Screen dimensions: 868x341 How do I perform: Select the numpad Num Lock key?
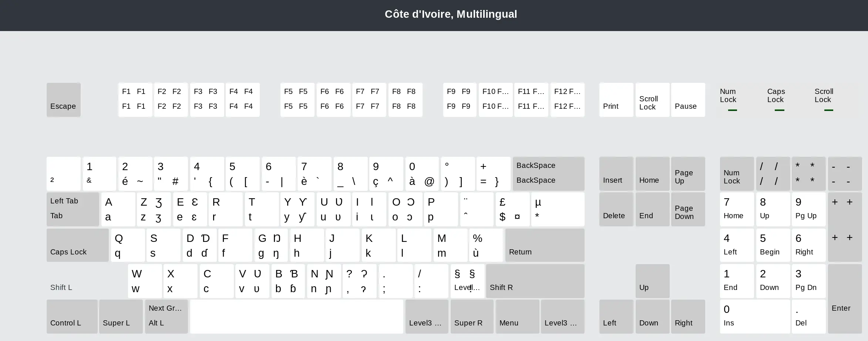tap(737, 174)
